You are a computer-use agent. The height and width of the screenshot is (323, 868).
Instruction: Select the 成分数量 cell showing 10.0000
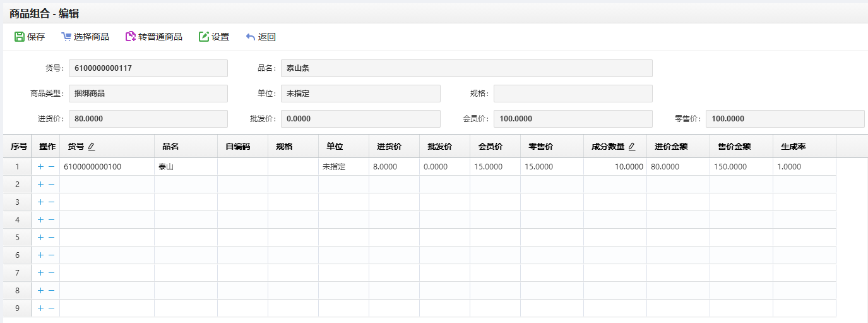(615, 167)
